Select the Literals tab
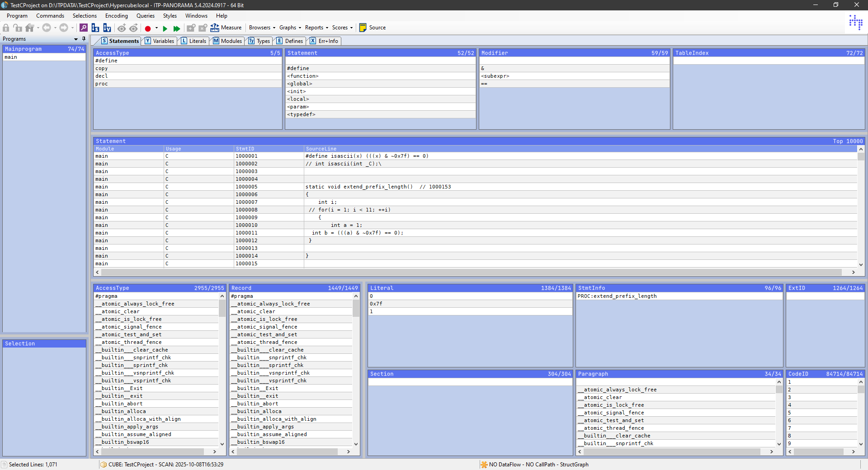Viewport: 868px width, 470px height. click(193, 41)
